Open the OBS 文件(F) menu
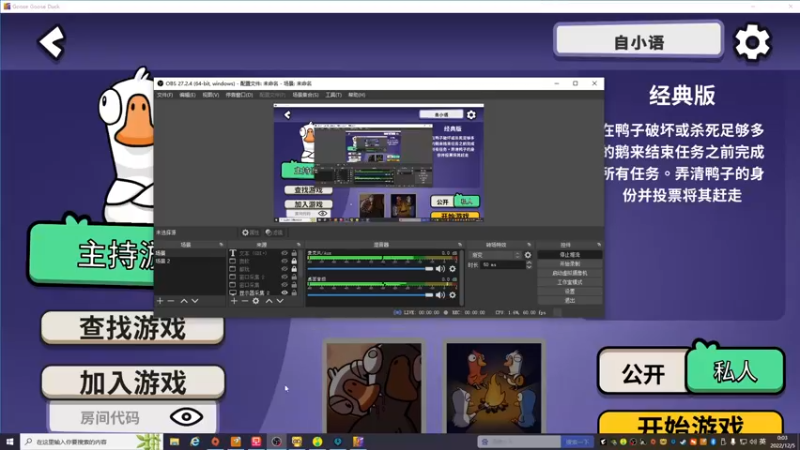800x450 pixels. pyautogui.click(x=165, y=95)
